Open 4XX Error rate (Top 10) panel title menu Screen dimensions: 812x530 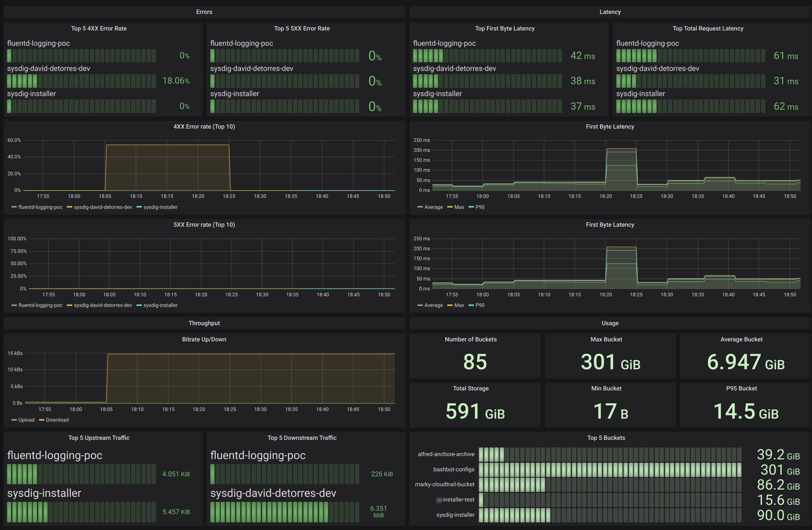click(204, 127)
